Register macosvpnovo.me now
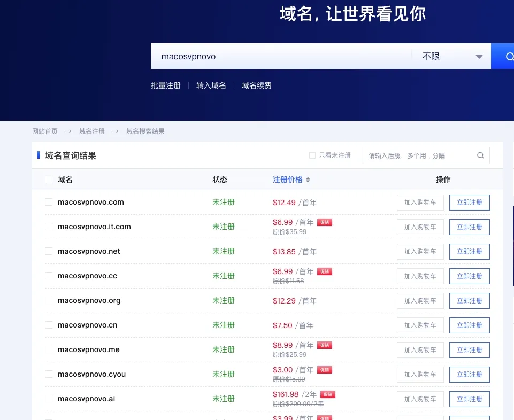Screen dimensions: 514x420 pos(470,350)
